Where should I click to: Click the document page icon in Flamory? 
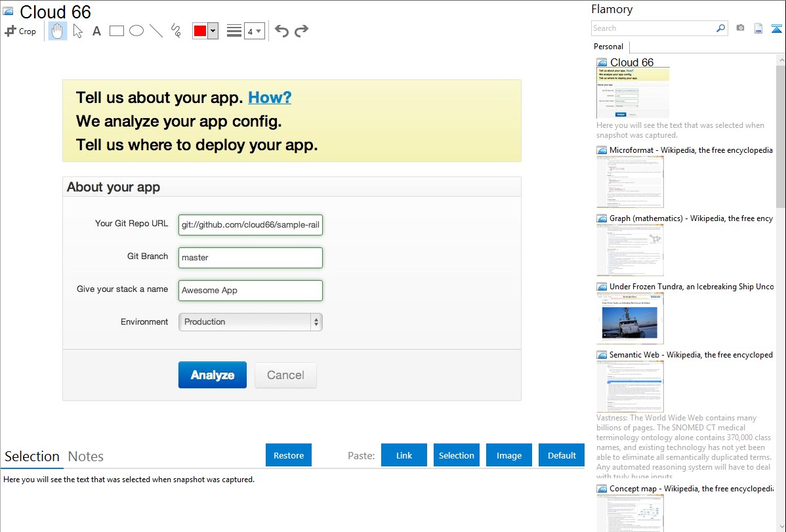758,28
